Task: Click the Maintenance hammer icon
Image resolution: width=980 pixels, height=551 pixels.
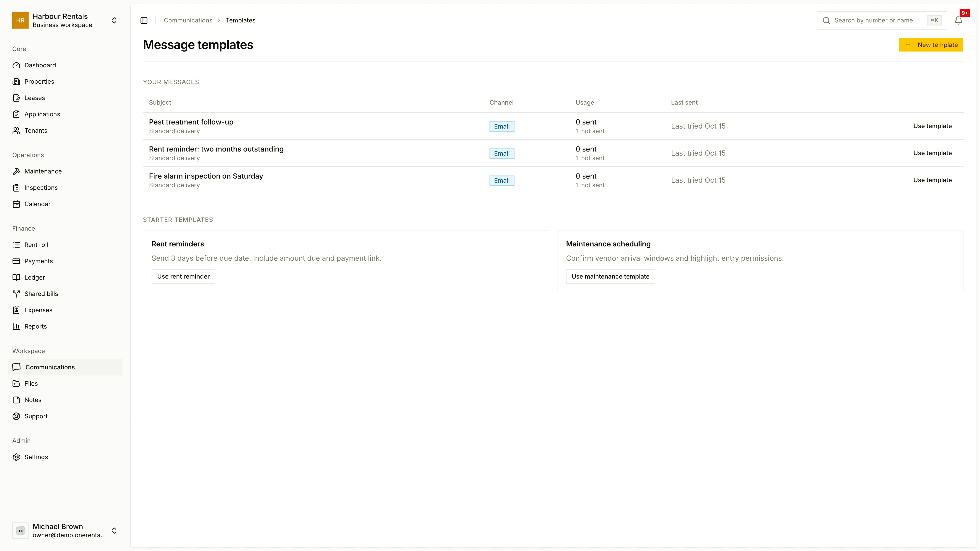Action: point(16,171)
